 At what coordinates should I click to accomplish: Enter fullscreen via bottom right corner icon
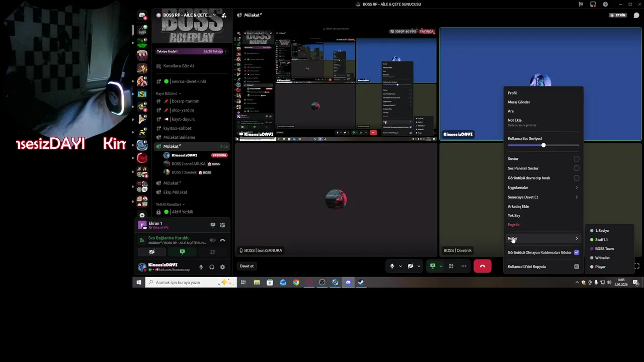[x=636, y=266]
